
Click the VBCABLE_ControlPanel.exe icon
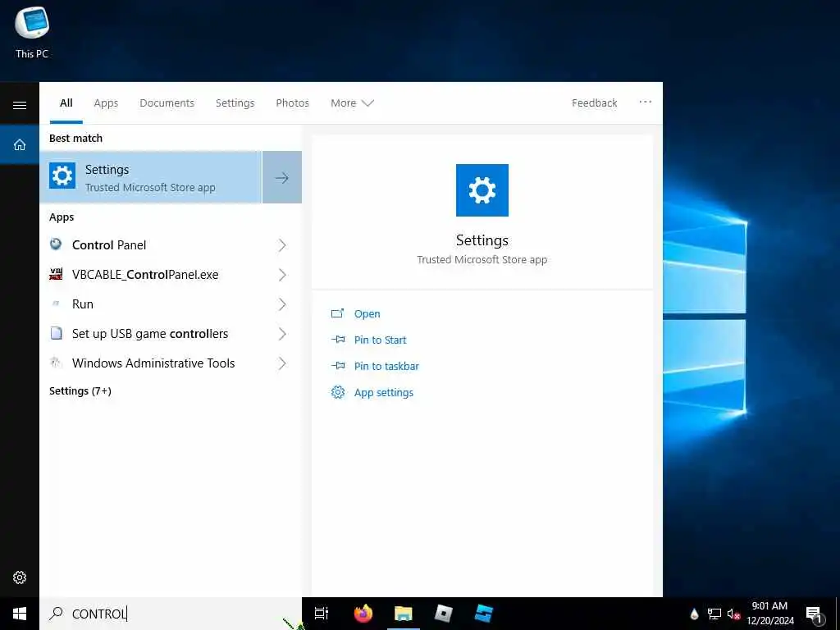click(x=56, y=274)
